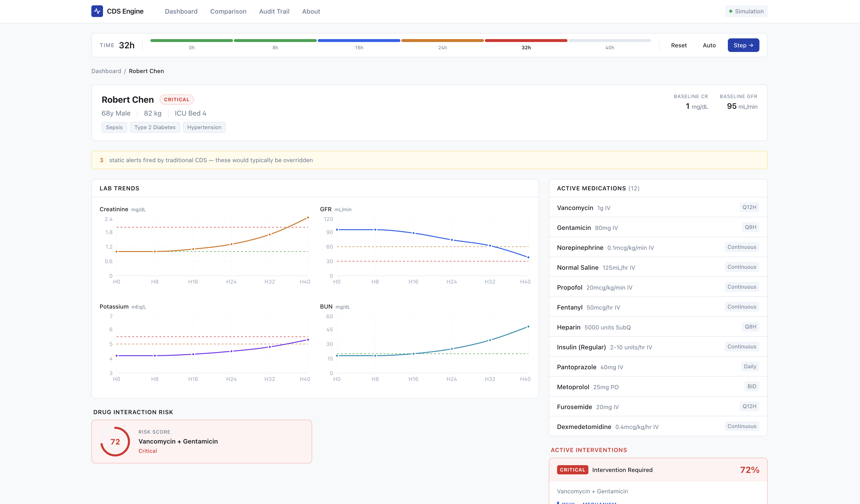
Task: Jump to the 16h timeline segment
Action: 359,41
